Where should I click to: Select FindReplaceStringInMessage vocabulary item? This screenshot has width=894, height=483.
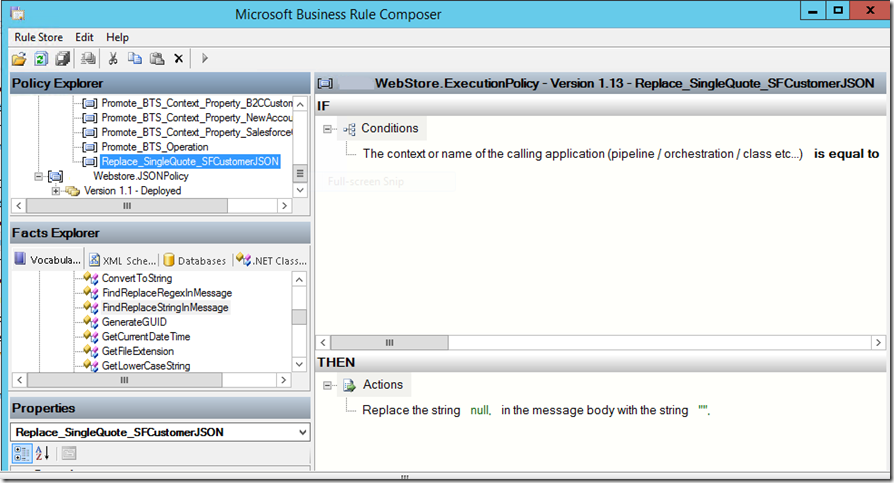coord(165,307)
